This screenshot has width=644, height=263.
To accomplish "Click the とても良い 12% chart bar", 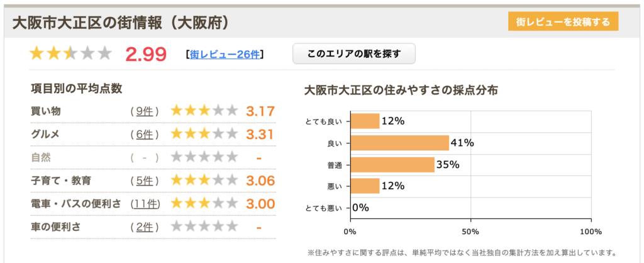I will click(x=365, y=121).
